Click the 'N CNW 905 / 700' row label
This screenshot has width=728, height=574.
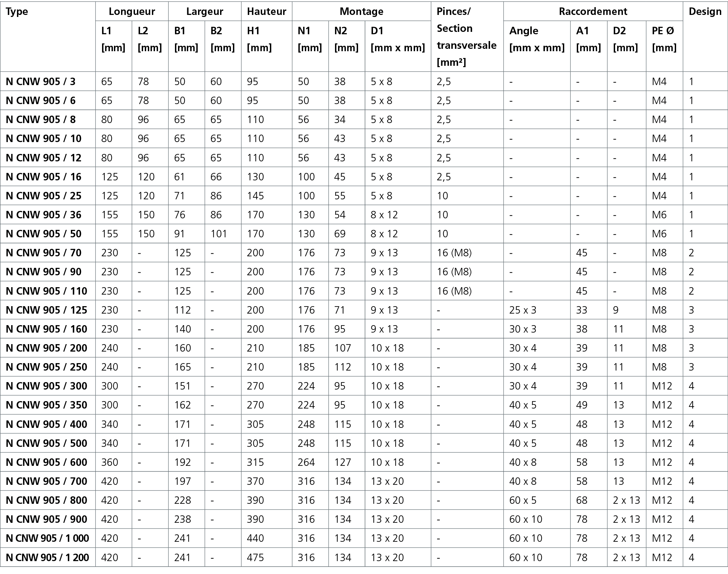[46, 481]
